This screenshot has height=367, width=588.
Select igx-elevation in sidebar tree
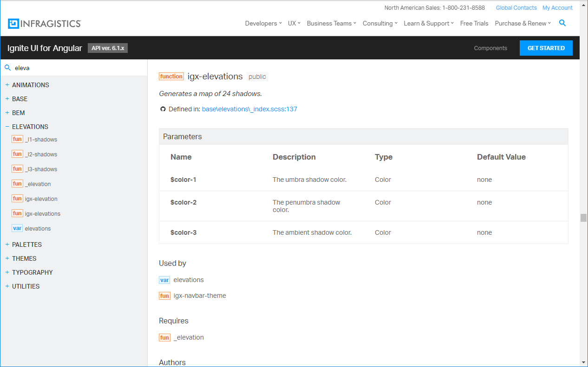click(41, 199)
